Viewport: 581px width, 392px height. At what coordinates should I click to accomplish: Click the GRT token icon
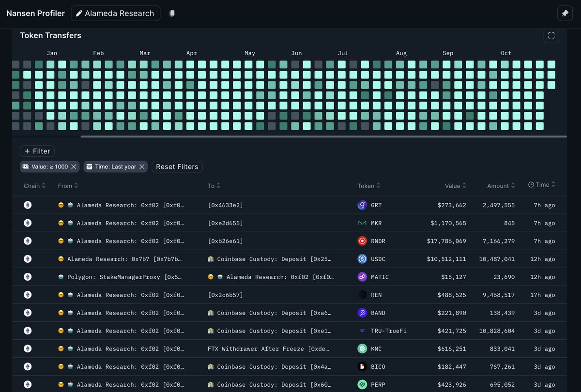pos(362,205)
